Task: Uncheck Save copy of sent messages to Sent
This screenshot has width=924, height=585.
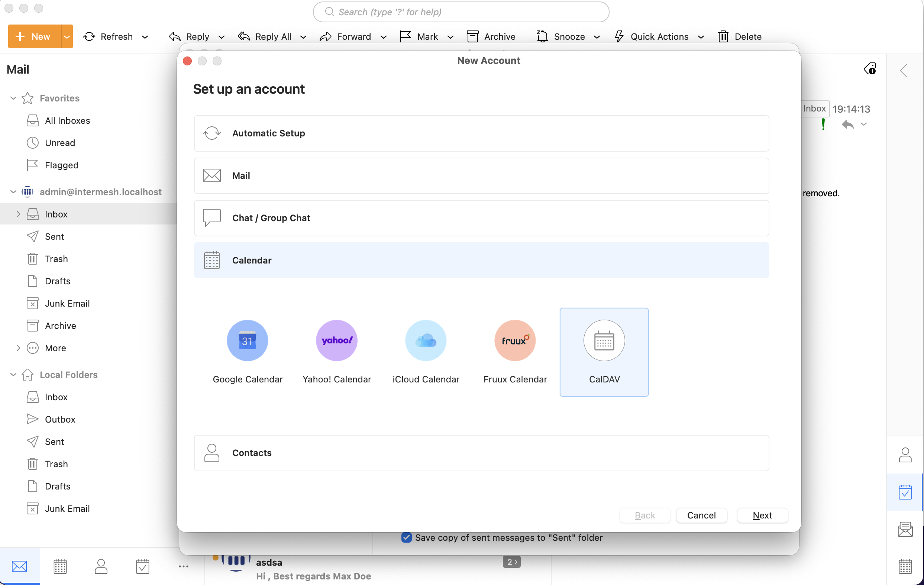Action: 406,537
